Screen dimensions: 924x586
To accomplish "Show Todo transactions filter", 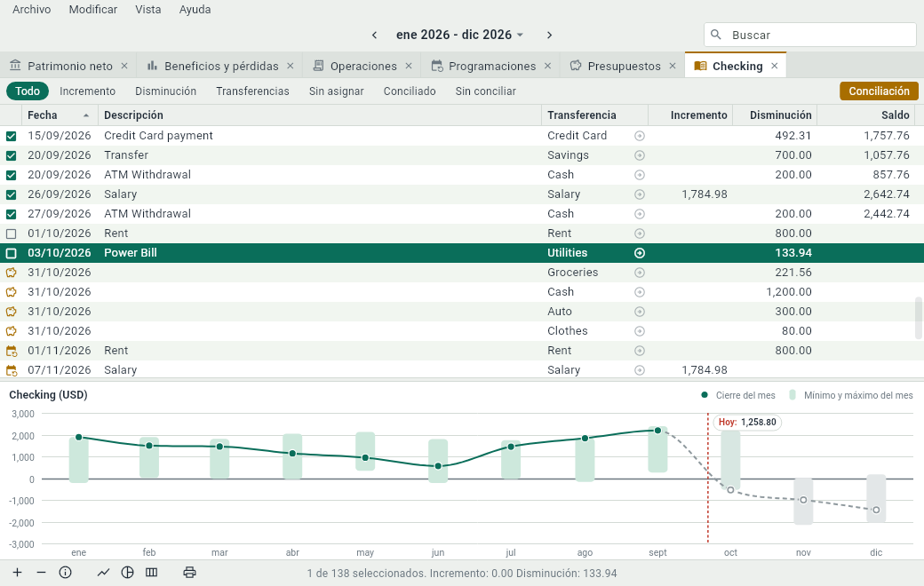I will pos(28,91).
